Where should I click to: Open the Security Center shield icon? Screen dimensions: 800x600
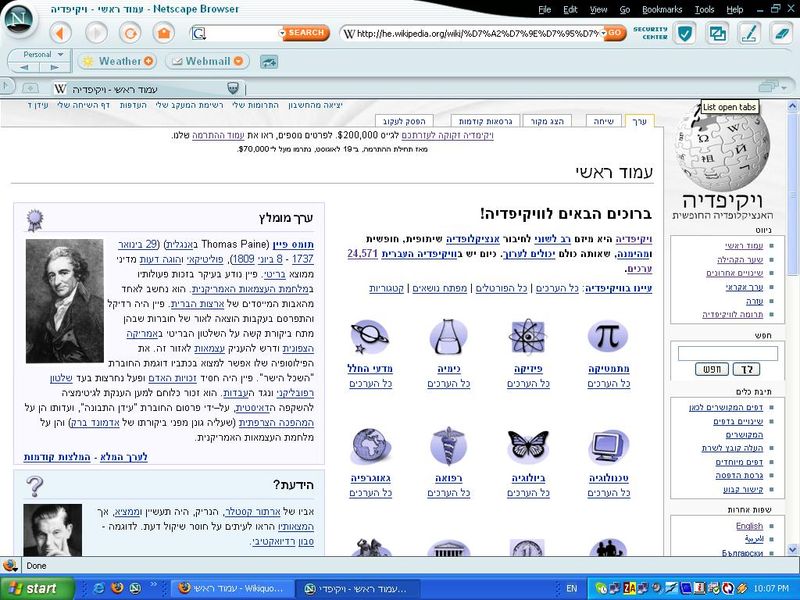pyautogui.click(x=685, y=34)
